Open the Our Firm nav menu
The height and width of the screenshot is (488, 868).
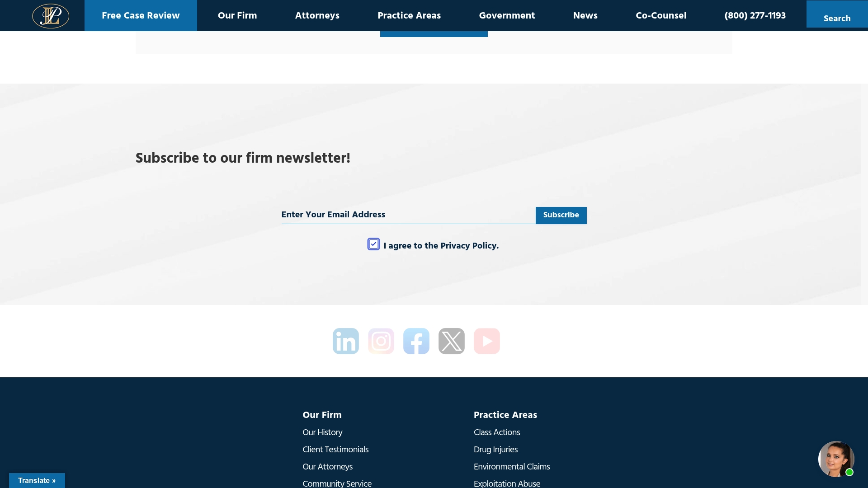pyautogui.click(x=237, y=15)
